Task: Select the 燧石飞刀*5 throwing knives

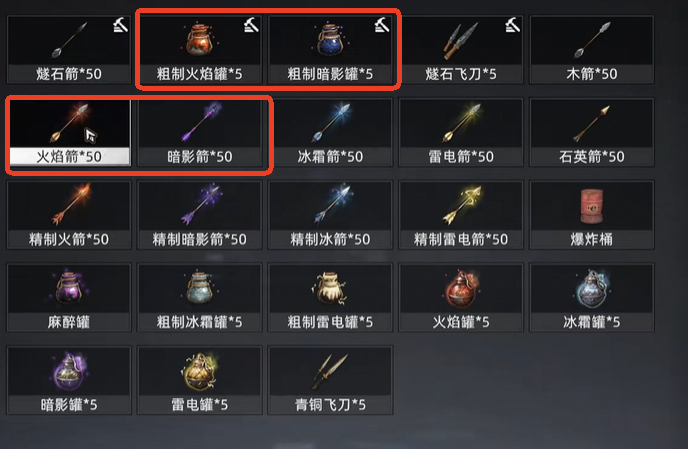Action: (x=461, y=50)
